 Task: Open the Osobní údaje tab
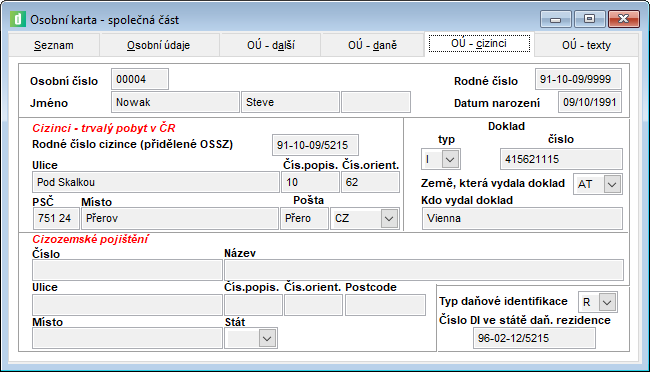coord(158,45)
